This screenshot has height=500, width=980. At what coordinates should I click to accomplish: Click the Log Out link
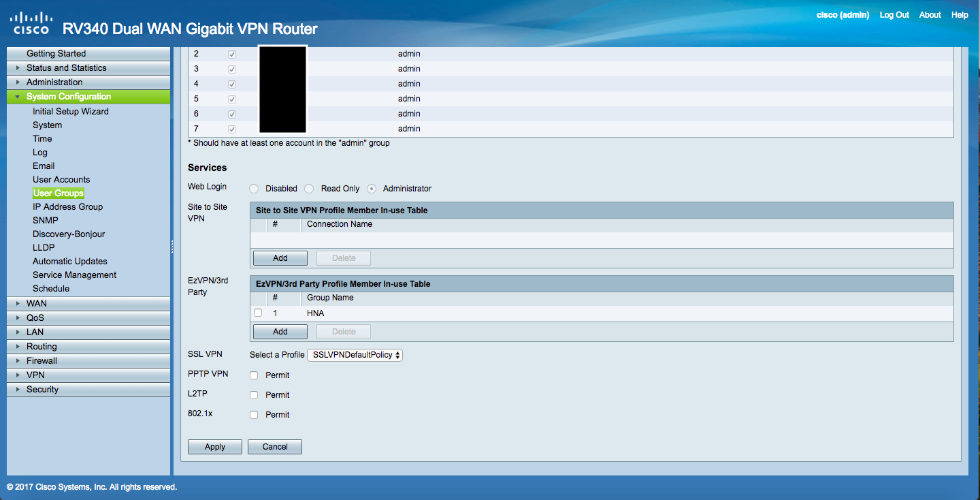[x=894, y=15]
